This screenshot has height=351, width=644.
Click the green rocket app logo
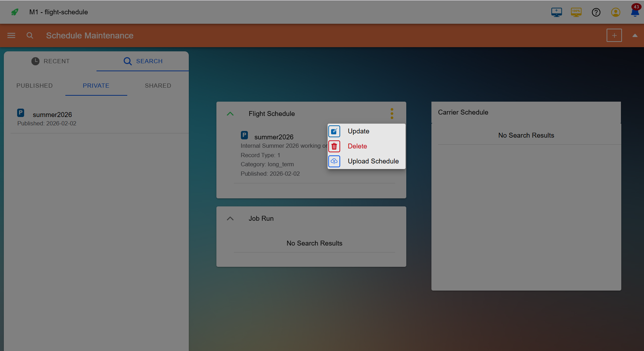(x=15, y=12)
